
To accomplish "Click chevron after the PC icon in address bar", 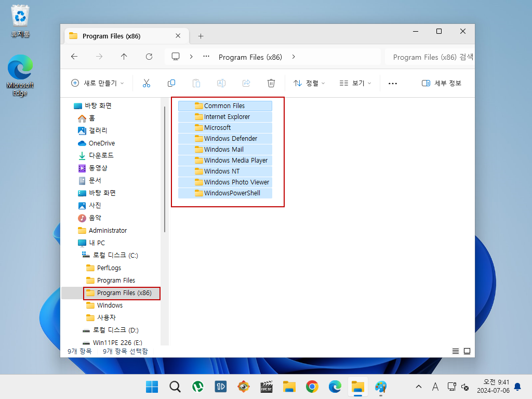I will pos(191,57).
